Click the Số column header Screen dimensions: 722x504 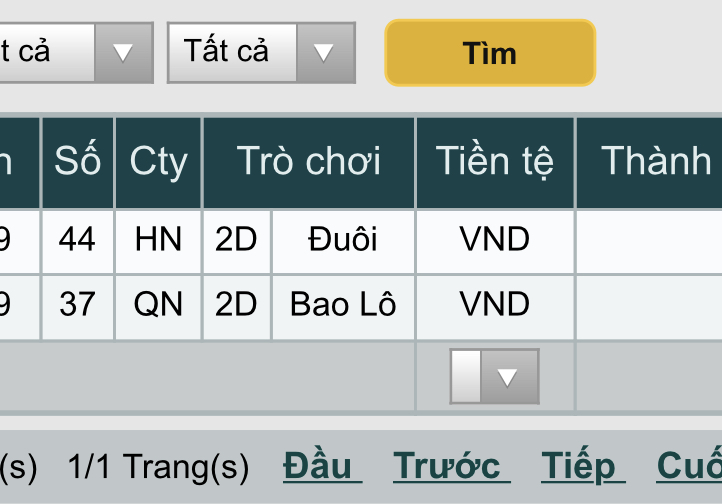point(78,162)
